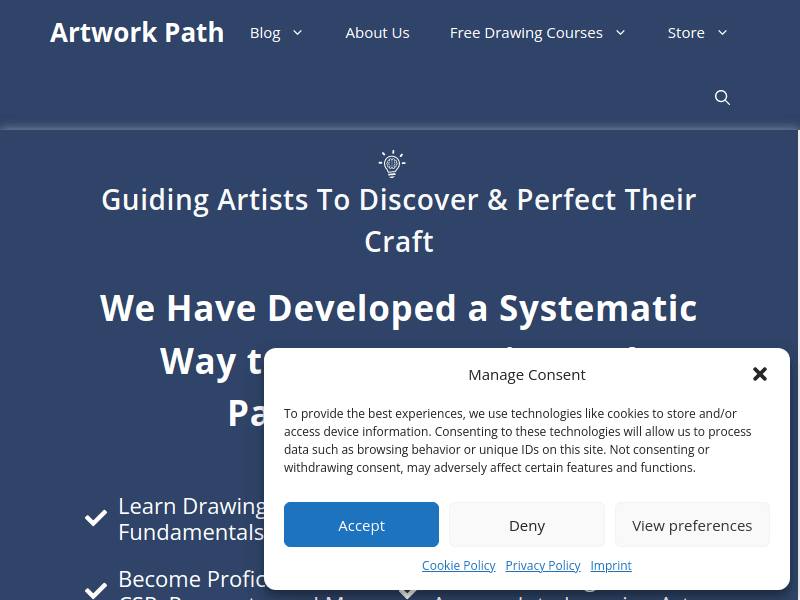Click the chevron arrow next to Blog

298,32
